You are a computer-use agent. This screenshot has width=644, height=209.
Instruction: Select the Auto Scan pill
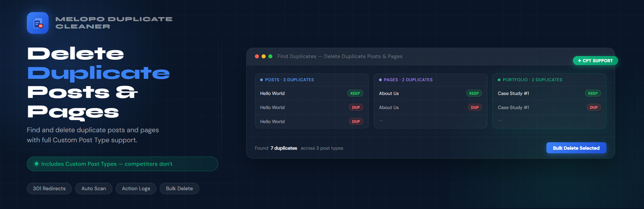93,189
